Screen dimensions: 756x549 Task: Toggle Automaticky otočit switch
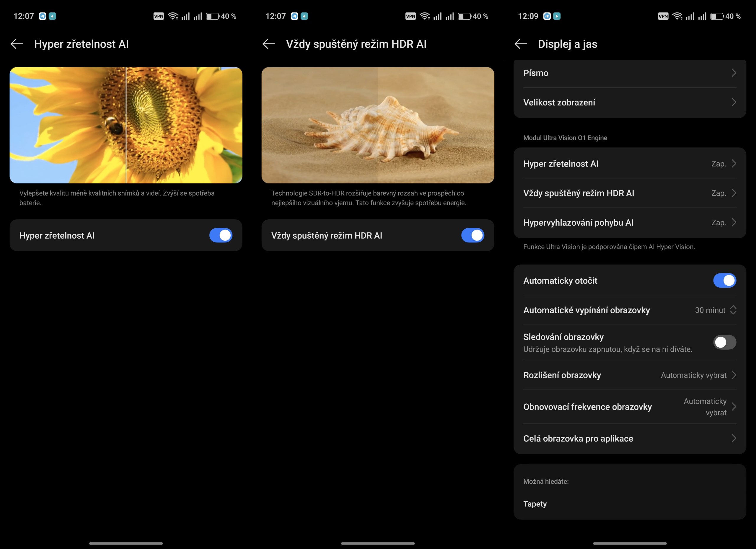(x=724, y=281)
